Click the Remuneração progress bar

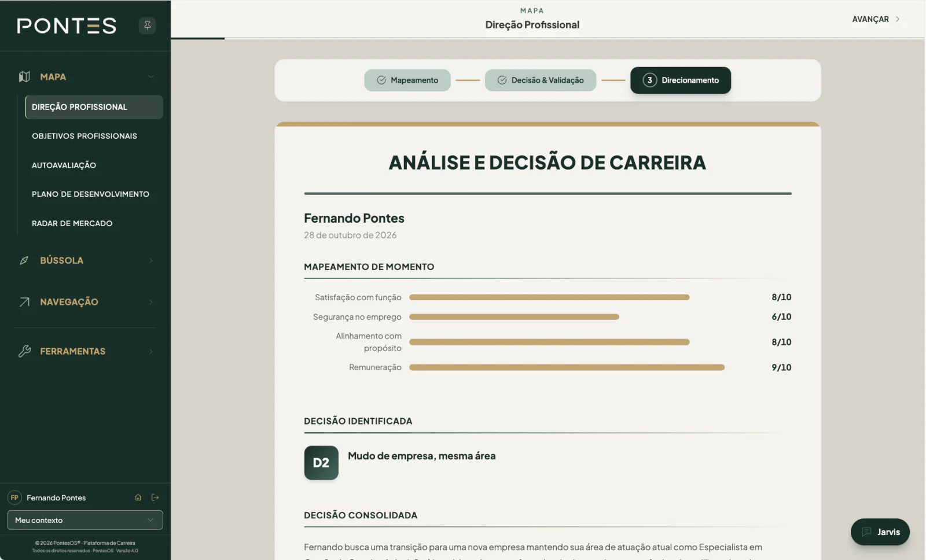pos(567,367)
